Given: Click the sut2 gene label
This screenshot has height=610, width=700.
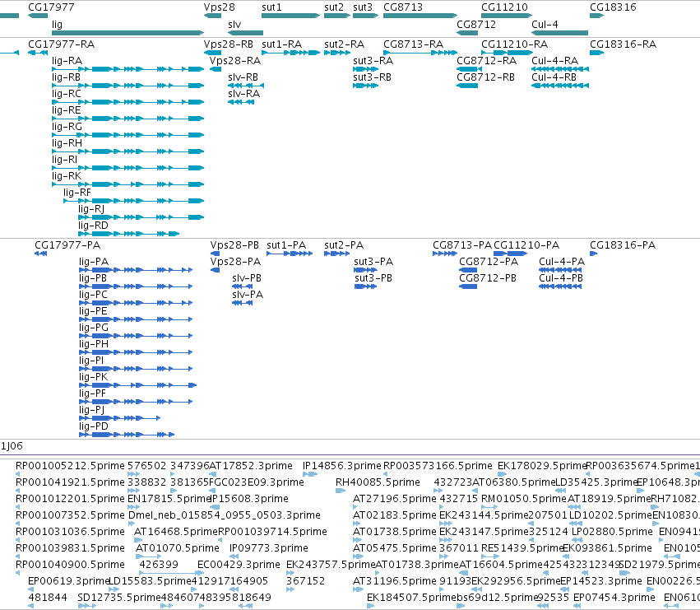Looking at the screenshot, I should (x=334, y=7).
